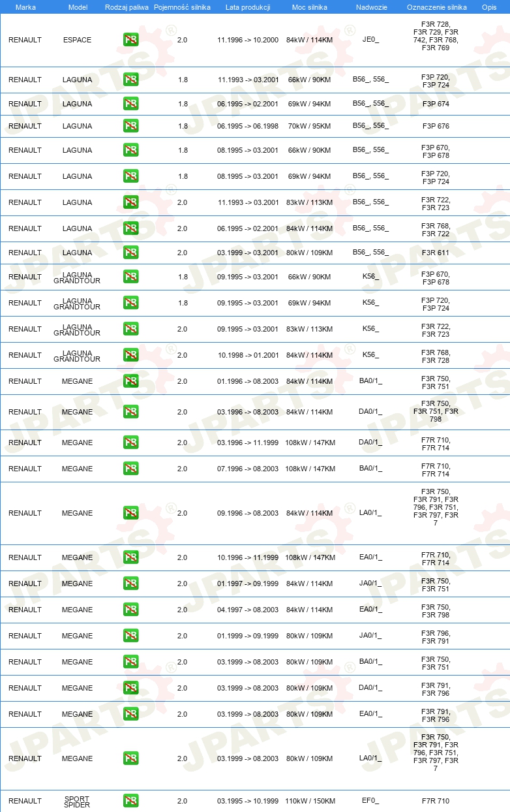510x812 pixels.
Task: Click fuel icon in Laguna 08.1995 69kW row
Action: 130,176
